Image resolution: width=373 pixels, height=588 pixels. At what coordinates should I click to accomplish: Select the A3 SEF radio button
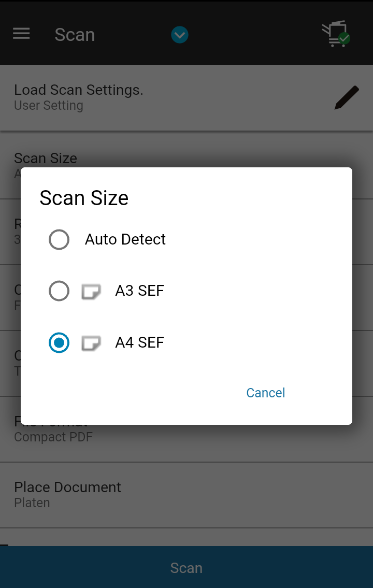(59, 291)
